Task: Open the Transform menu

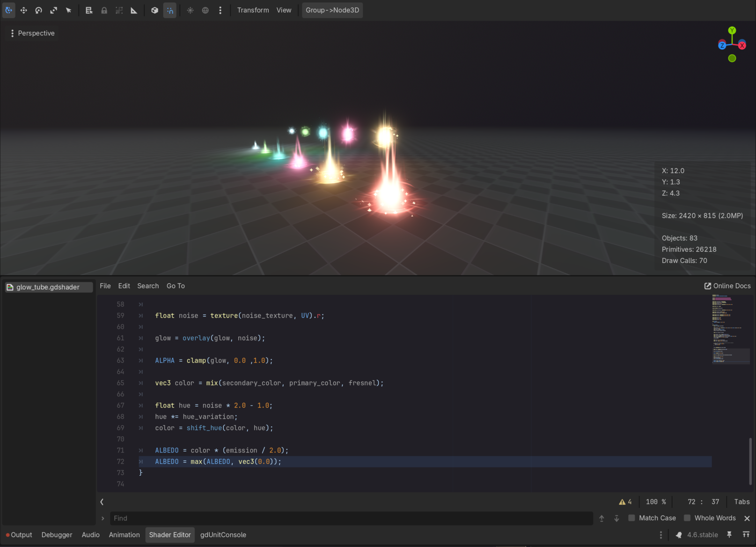Action: tap(253, 10)
